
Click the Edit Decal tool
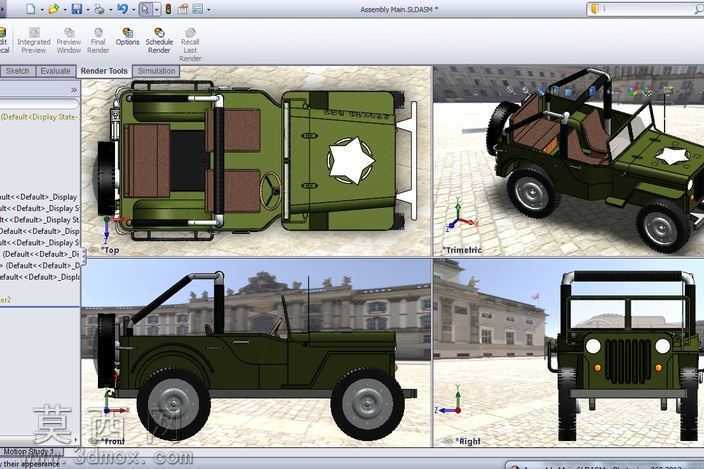pos(4,40)
